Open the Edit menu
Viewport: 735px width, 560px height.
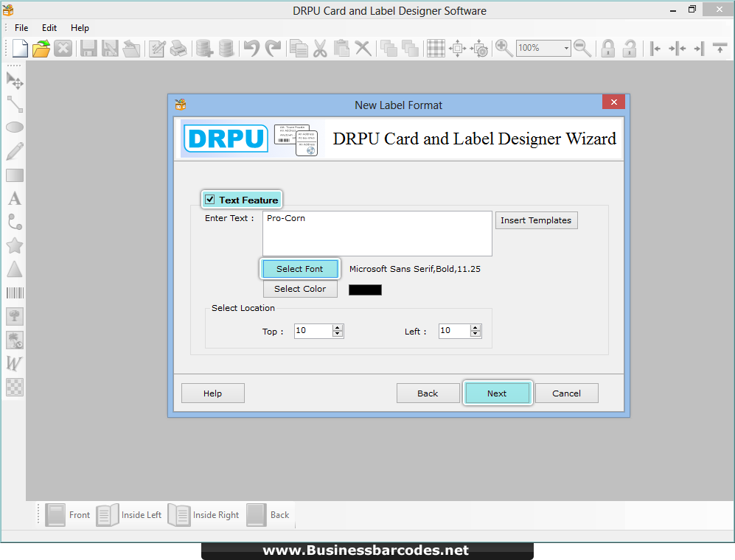click(49, 28)
